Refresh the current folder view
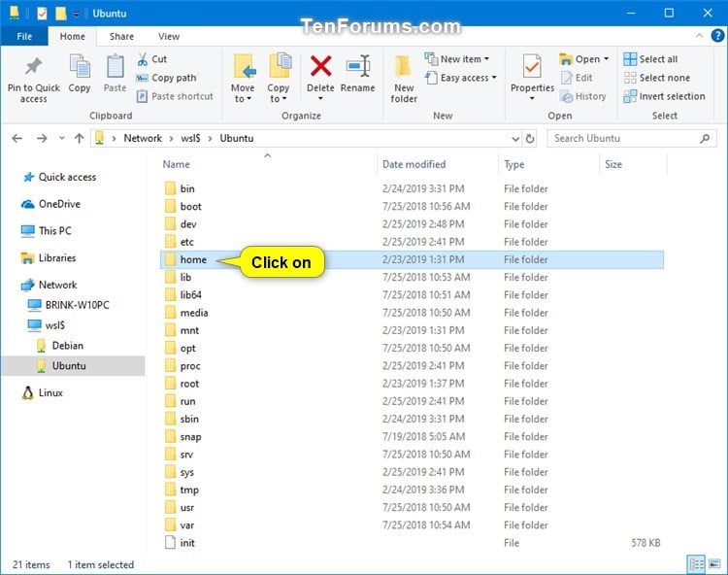Viewport: 728px width, 575px height. (x=530, y=139)
